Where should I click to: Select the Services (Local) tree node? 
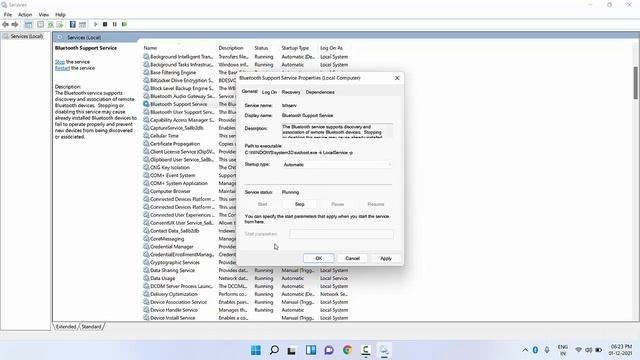click(27, 36)
